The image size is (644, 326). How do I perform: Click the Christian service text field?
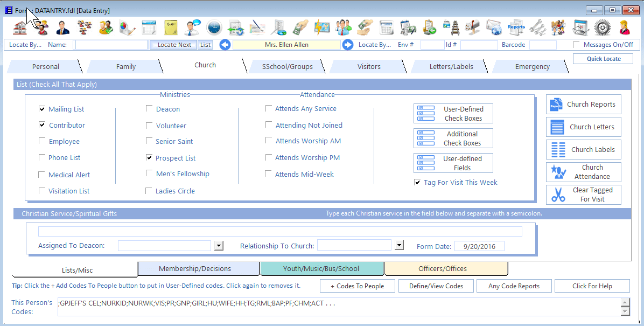pos(280,232)
